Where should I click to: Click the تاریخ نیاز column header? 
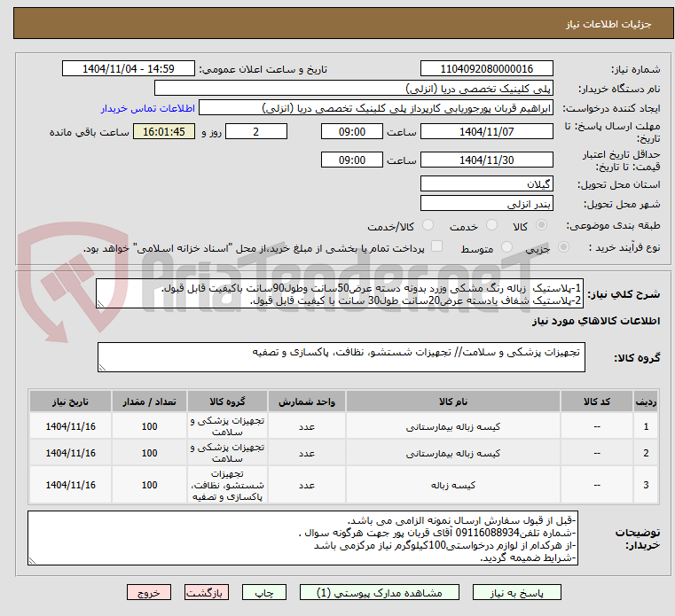(71, 402)
